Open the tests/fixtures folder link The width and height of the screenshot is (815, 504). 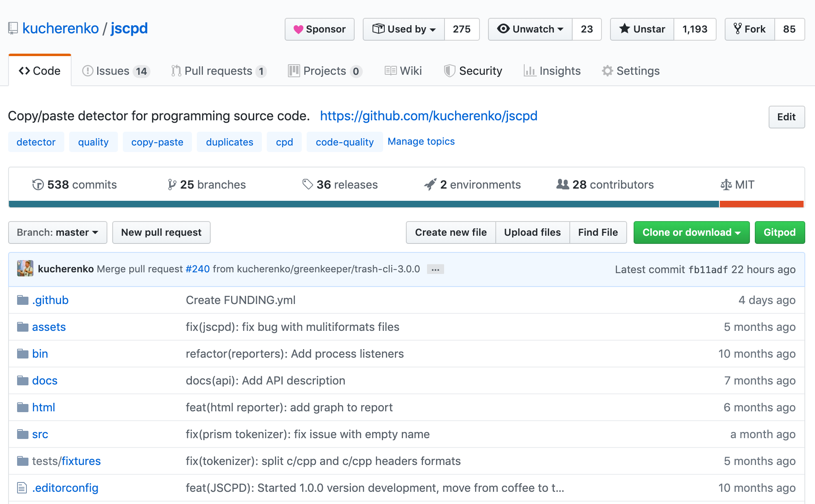point(66,461)
